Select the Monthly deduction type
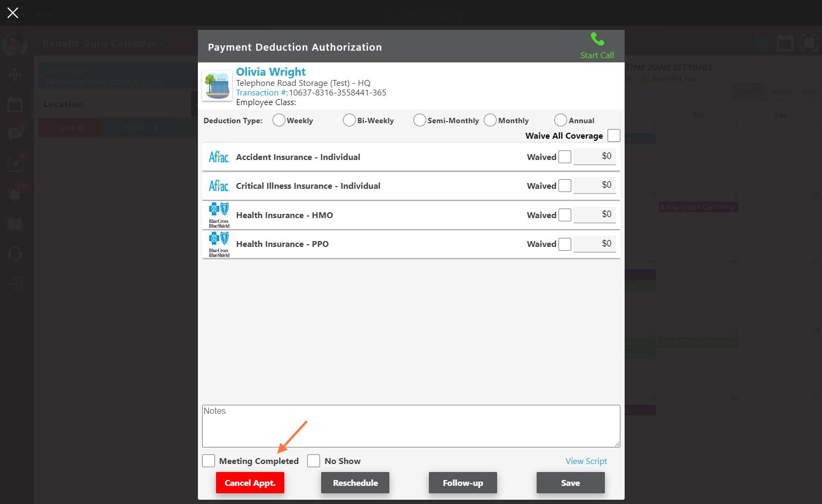822x504 pixels. [490, 120]
